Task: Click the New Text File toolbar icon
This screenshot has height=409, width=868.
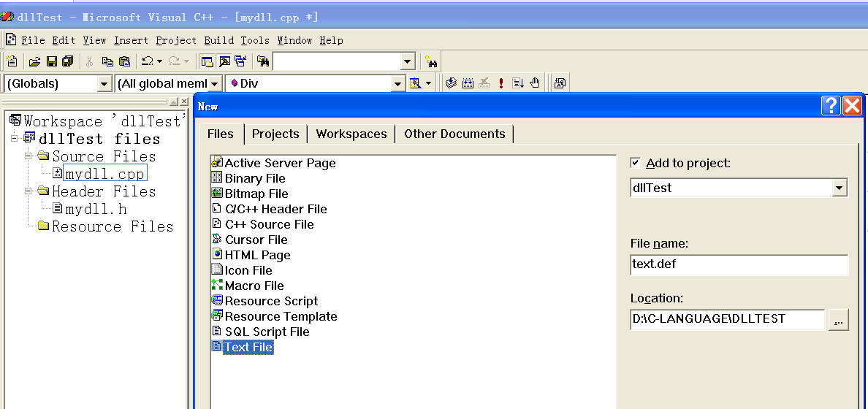Action: tap(11, 61)
